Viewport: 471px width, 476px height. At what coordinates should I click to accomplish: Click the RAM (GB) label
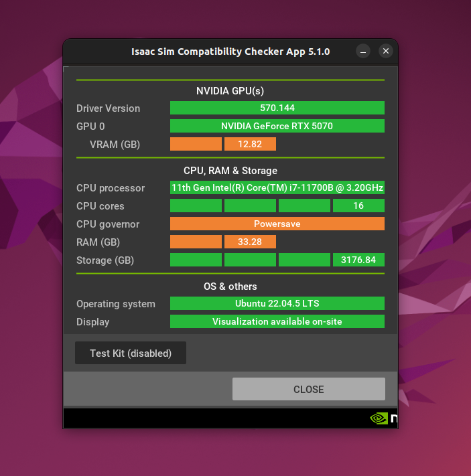click(x=98, y=242)
